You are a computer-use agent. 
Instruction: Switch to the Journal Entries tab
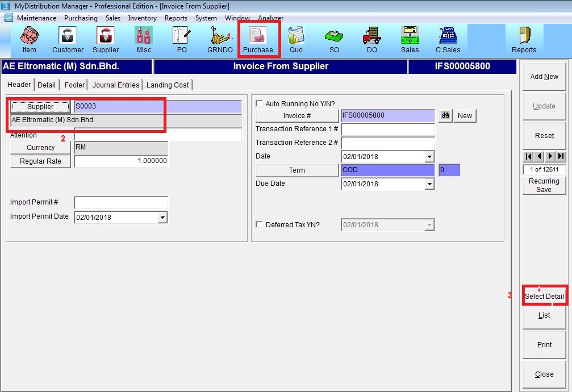tap(116, 85)
